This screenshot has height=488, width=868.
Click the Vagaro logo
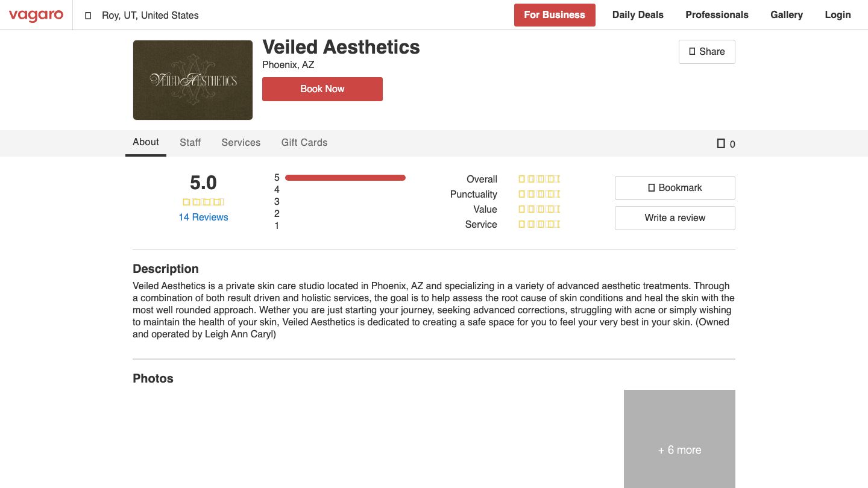[36, 15]
